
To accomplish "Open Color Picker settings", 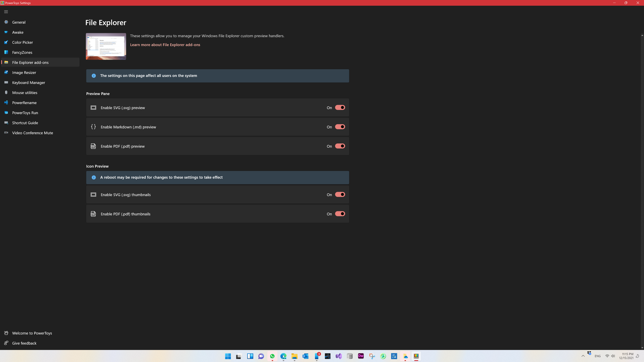I will (x=40, y=42).
